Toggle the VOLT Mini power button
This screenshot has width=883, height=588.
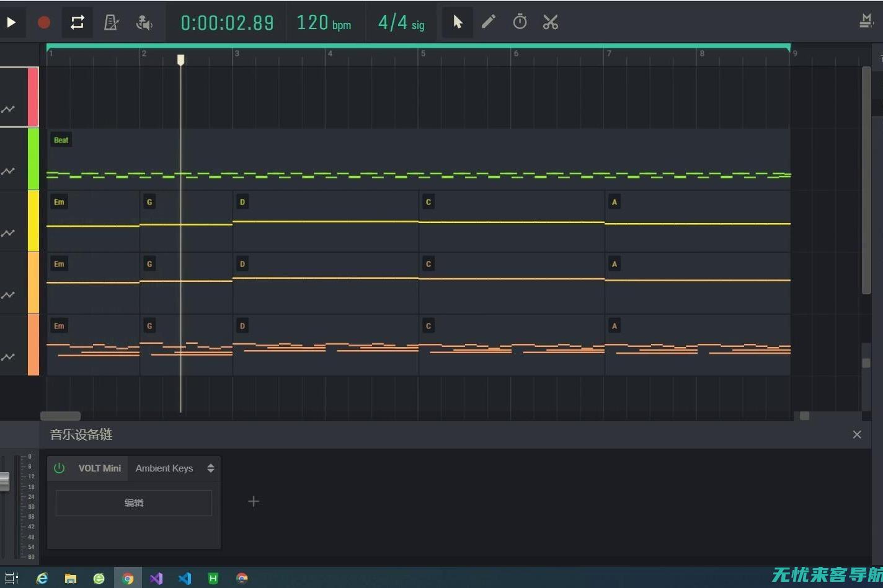tap(60, 468)
